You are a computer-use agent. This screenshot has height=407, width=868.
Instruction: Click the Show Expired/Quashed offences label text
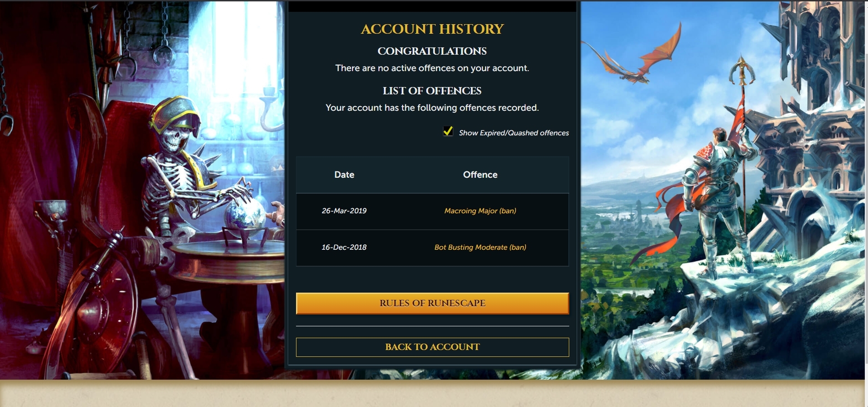pos(514,133)
